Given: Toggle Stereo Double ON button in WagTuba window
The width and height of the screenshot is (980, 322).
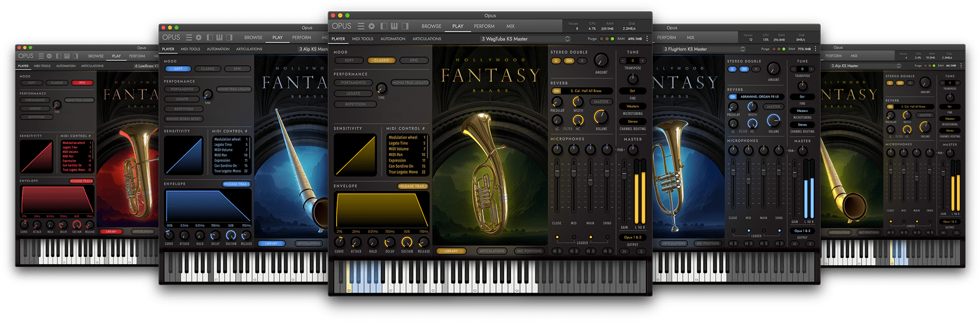Looking at the screenshot, I should click(569, 61).
